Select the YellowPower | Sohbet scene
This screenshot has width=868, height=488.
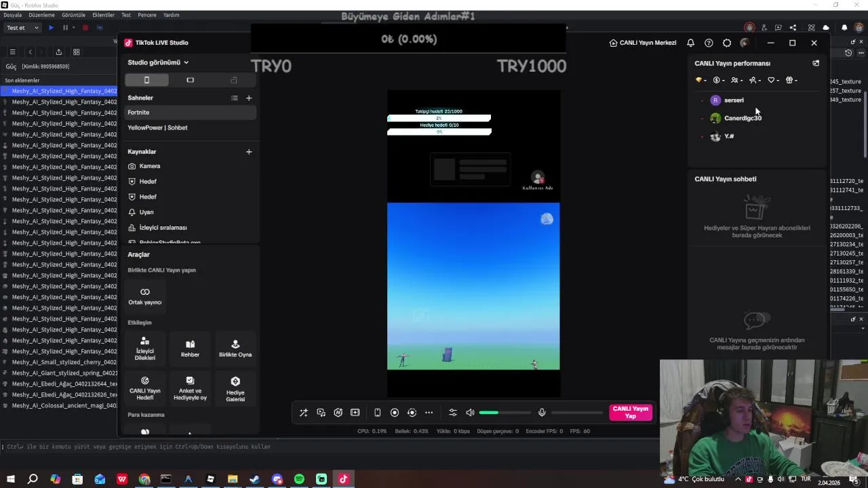pos(190,127)
